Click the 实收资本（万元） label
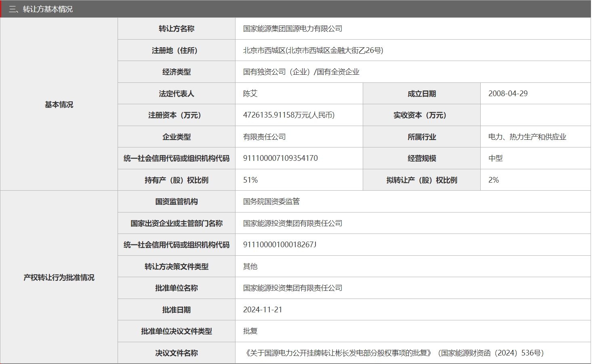 [x=422, y=115]
